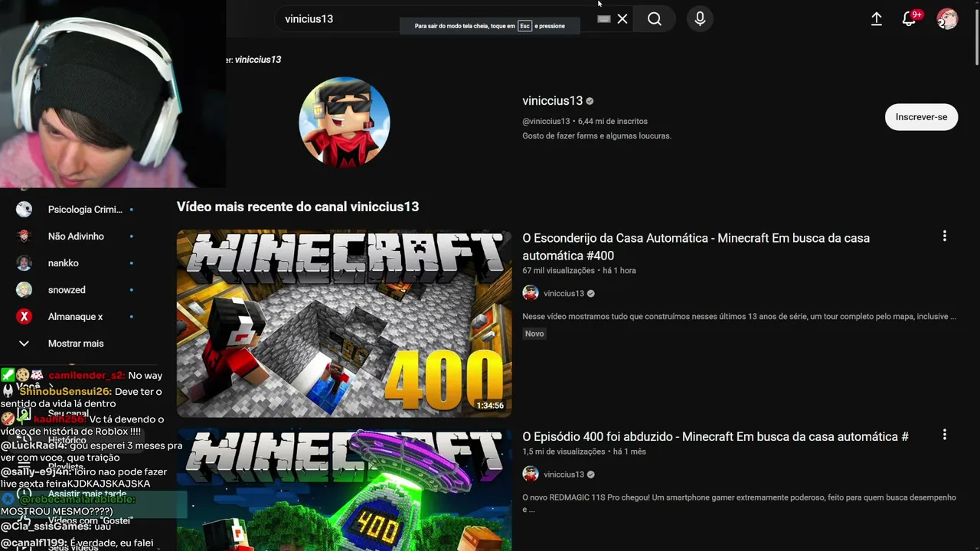This screenshot has width=980, height=551.
Task: Open options menu for 'Episódio 400 foi abduzido' video
Action: point(945,434)
